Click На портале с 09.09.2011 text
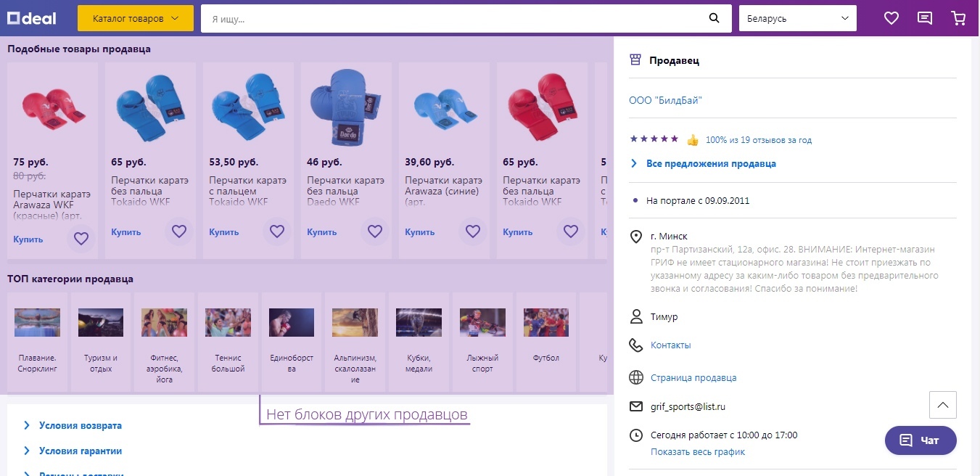Screen dimensions: 980x476 pyautogui.click(x=698, y=200)
